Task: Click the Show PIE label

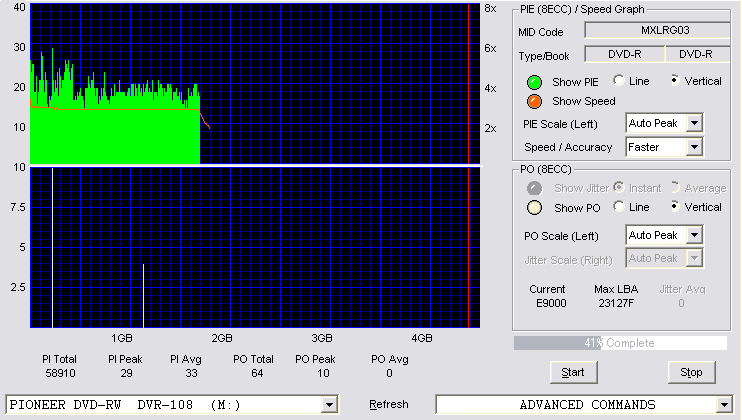Action: tap(575, 82)
